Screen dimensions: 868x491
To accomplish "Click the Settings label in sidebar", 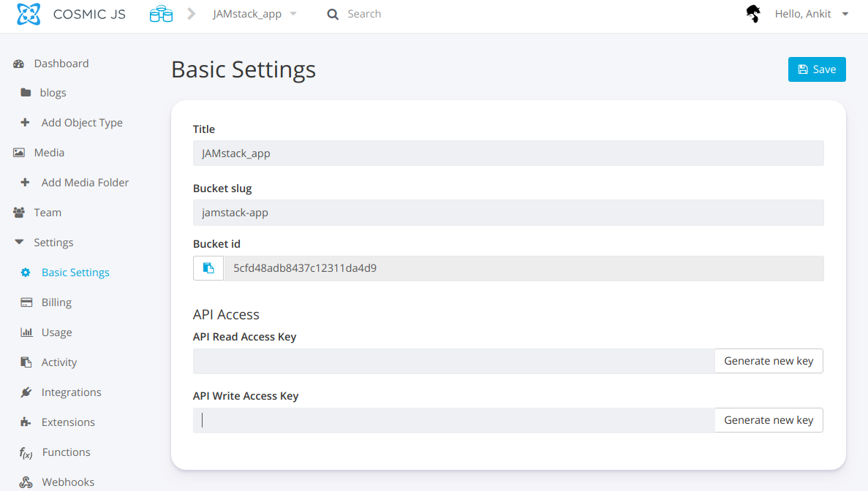I will pyautogui.click(x=53, y=242).
